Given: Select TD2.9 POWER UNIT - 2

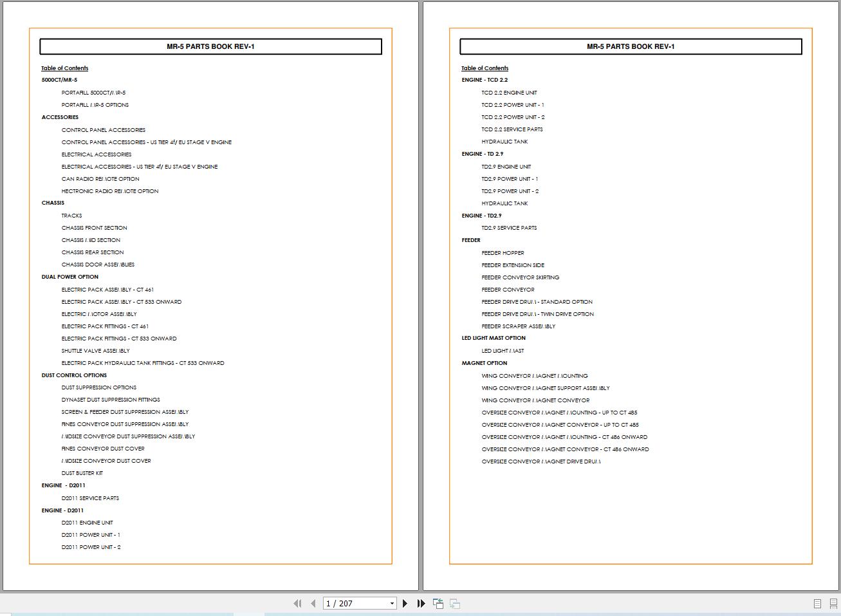Looking at the screenshot, I should coord(510,191).
